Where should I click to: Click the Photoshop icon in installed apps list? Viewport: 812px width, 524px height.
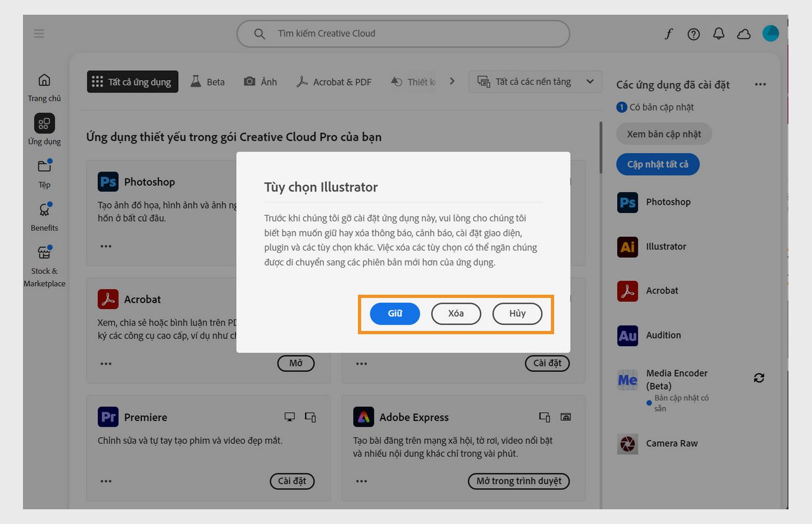pos(628,202)
